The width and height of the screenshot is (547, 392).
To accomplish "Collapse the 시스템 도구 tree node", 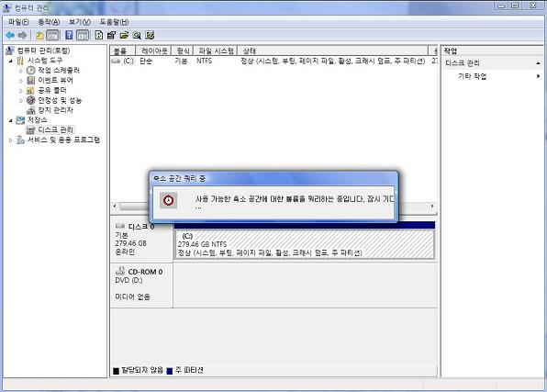I will (10, 61).
